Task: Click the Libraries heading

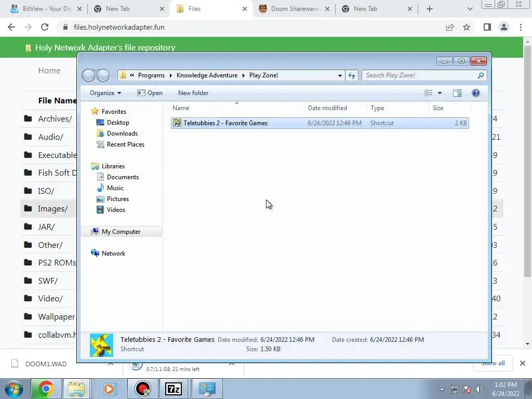Action: (x=113, y=166)
